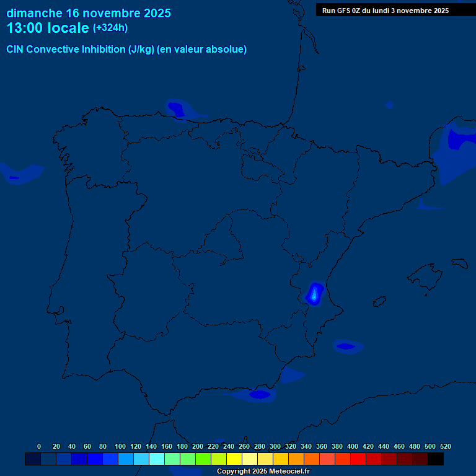This screenshot has height=476, width=476.
Task: Select the black swatch at the legend's right end
Action: pos(436,459)
